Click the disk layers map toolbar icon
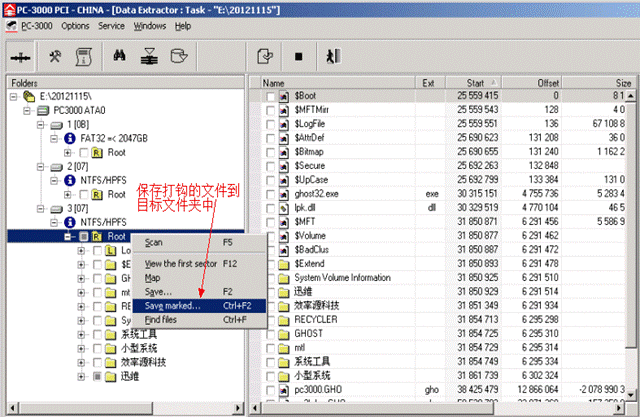 (149, 56)
